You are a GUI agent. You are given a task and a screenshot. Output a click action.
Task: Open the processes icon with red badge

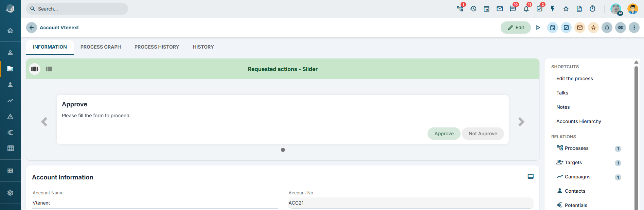pos(460,9)
